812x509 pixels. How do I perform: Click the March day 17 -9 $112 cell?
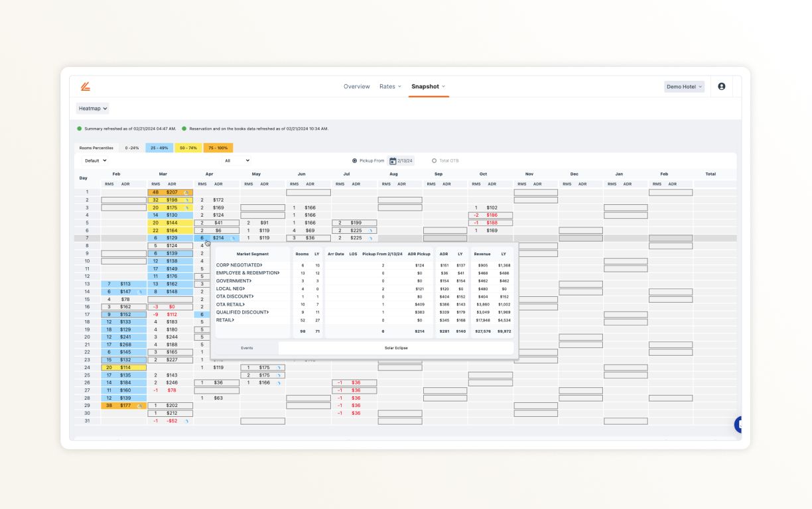pyautogui.click(x=170, y=314)
